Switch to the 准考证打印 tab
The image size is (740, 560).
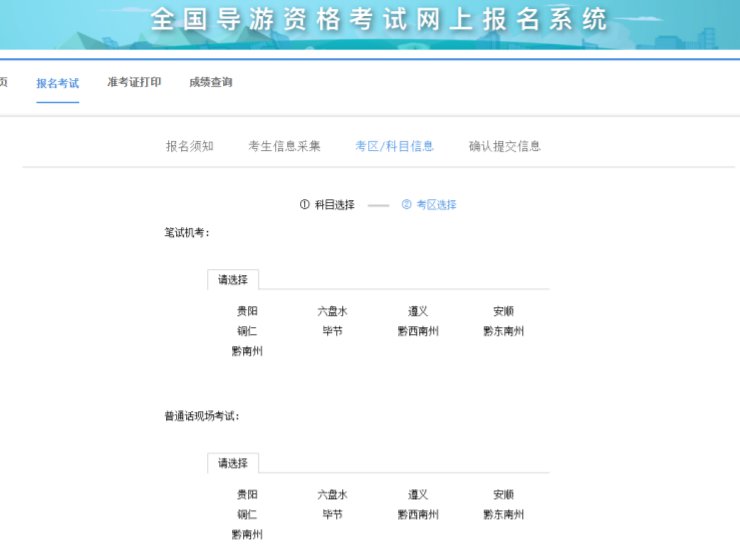[134, 82]
